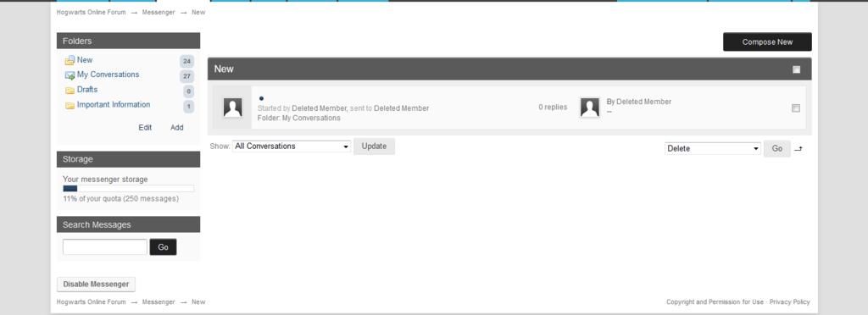Click the last-poster avatar beside By Deleted Member

tap(590, 108)
